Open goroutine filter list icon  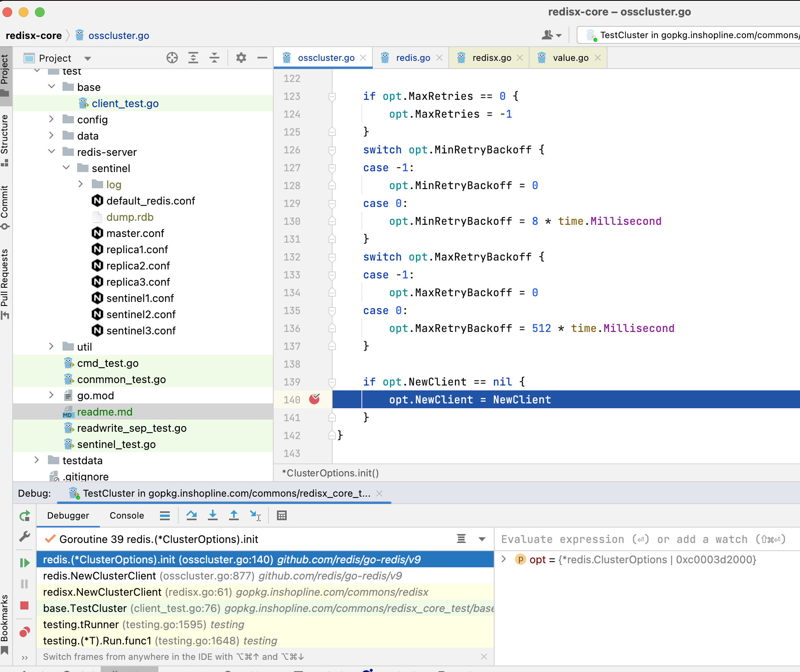pos(461,539)
